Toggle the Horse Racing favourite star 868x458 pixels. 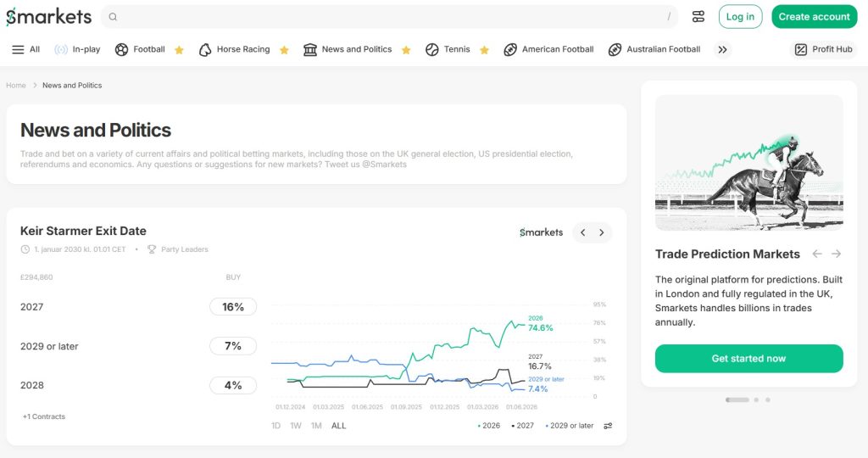click(284, 50)
